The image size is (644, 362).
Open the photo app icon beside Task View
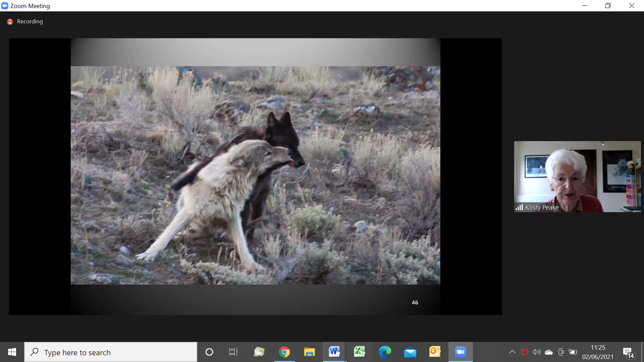tap(259, 352)
